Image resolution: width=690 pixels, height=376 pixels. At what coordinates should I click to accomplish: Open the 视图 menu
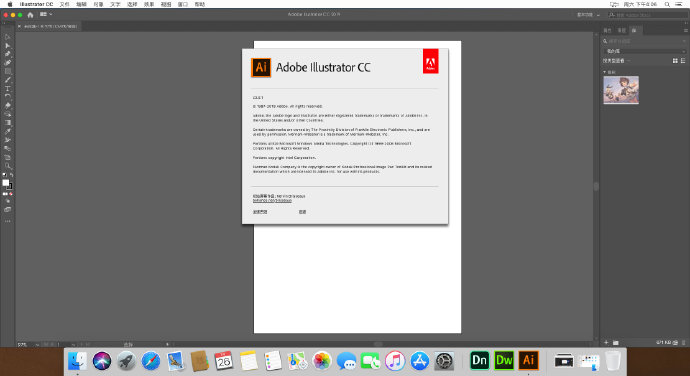pos(166,4)
